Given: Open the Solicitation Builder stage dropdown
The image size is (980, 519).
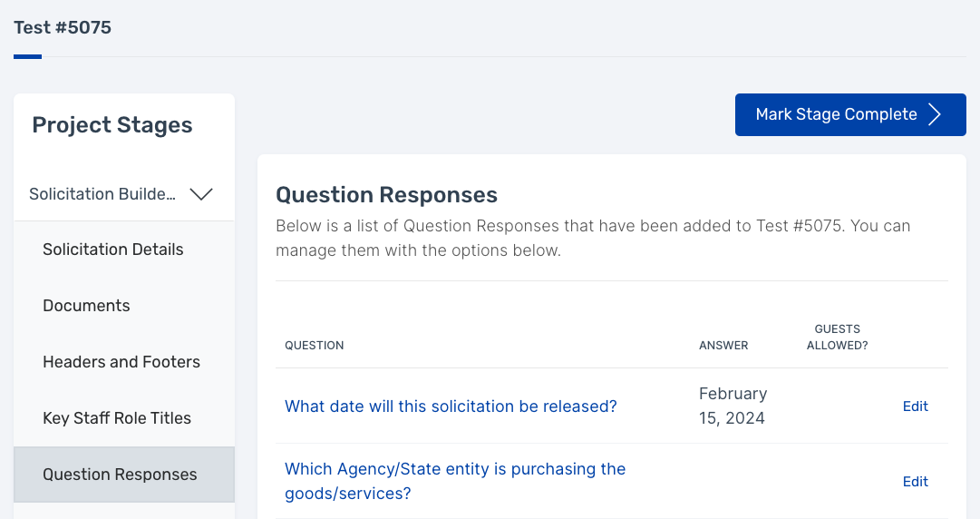Looking at the screenshot, I should [x=124, y=194].
